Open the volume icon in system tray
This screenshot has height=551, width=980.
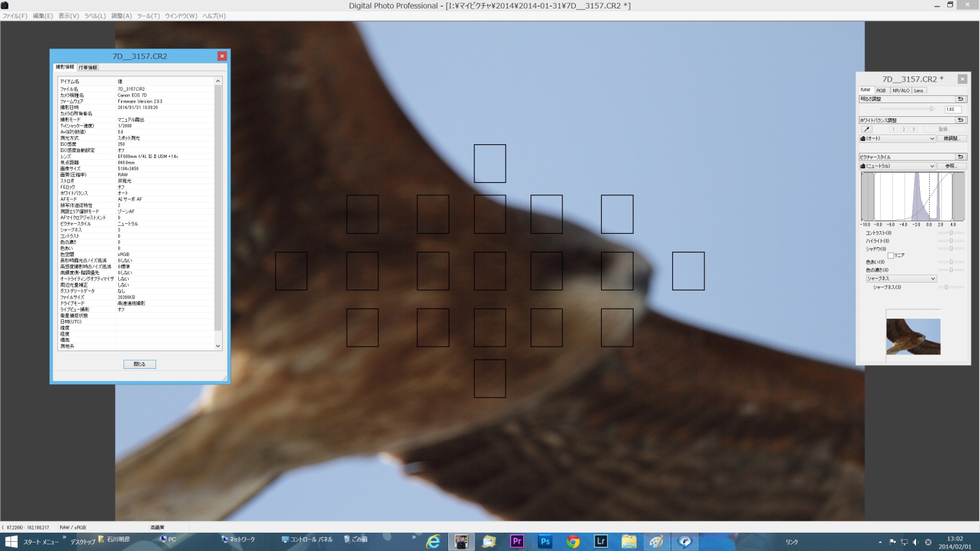(x=916, y=542)
